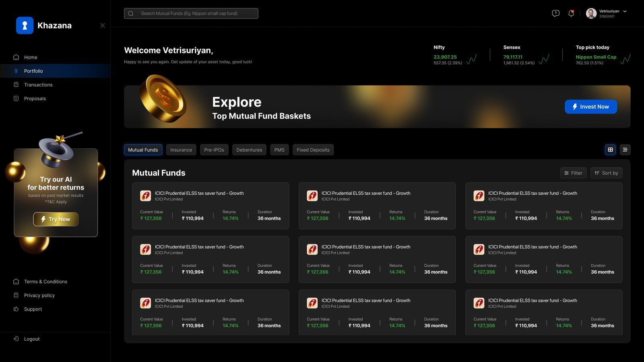Open the Sort by menu

click(x=607, y=173)
